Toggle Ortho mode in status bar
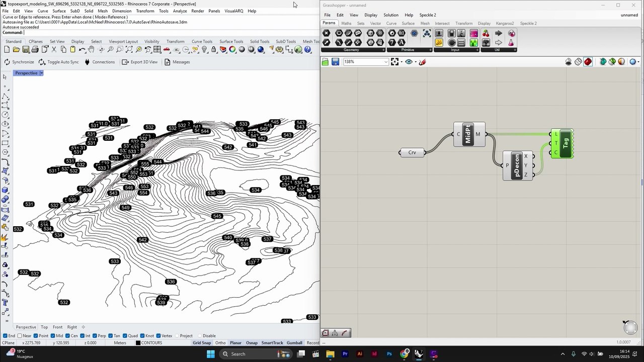This screenshot has height=362, width=644. 220,343
